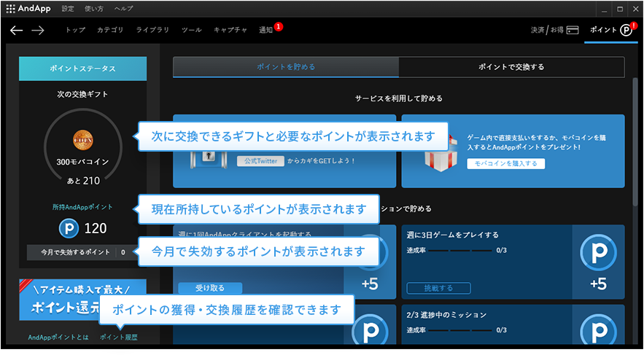Click the forward arrow navigation icon
This screenshot has height=355, width=644.
38,30
